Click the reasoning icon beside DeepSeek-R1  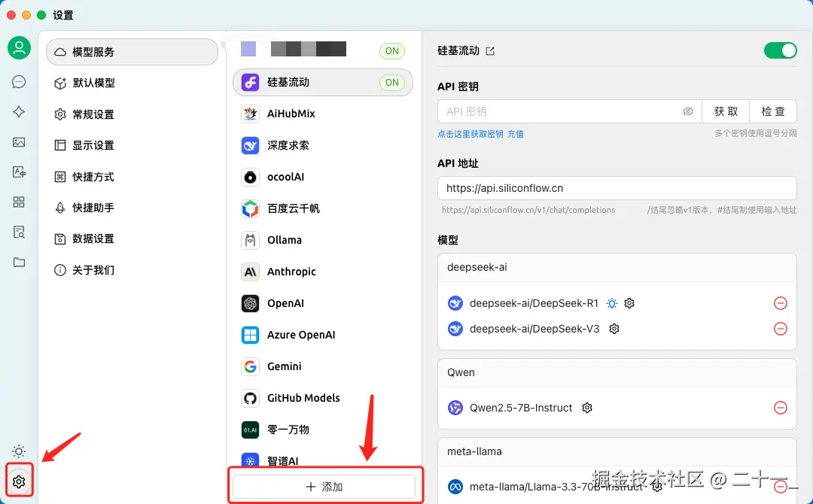pos(612,303)
